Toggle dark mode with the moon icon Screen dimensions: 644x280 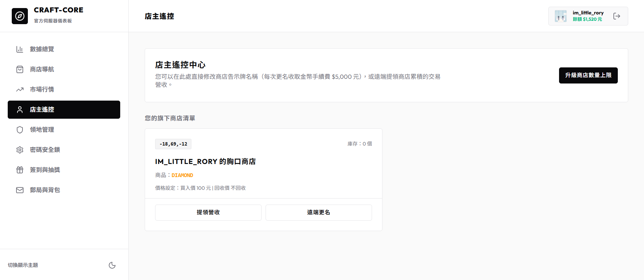(x=112, y=265)
